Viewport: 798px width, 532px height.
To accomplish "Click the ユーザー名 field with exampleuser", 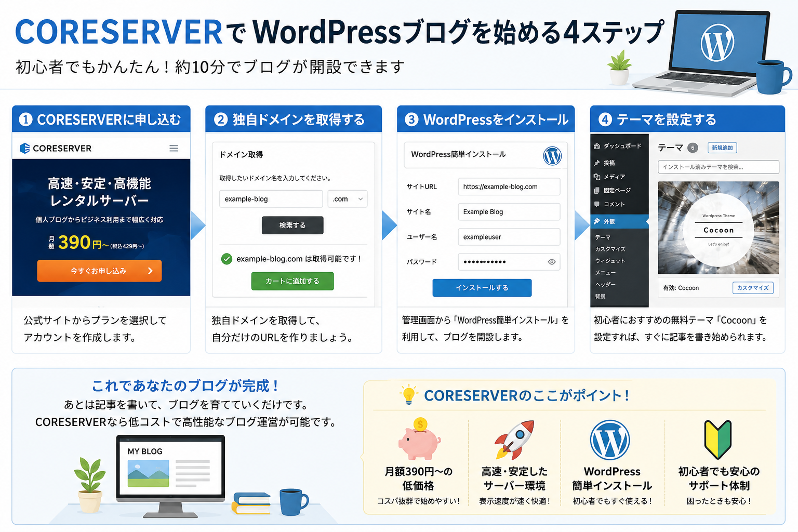I will tap(509, 237).
